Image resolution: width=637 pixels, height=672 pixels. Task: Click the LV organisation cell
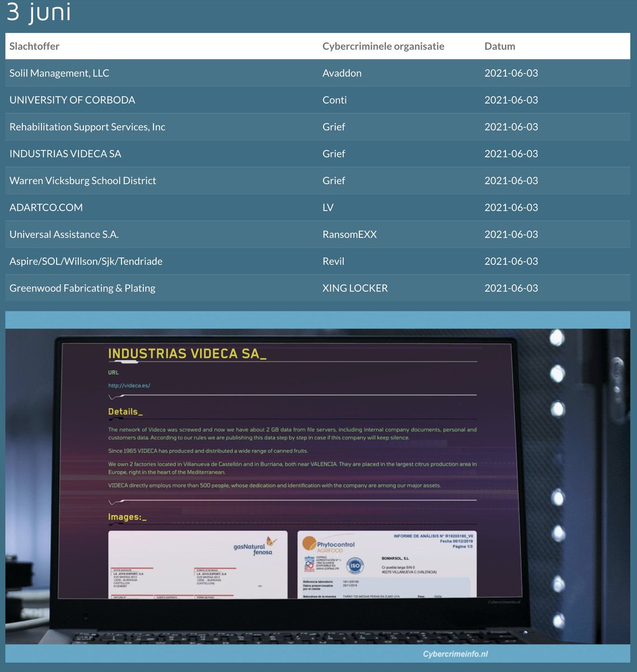tap(328, 208)
